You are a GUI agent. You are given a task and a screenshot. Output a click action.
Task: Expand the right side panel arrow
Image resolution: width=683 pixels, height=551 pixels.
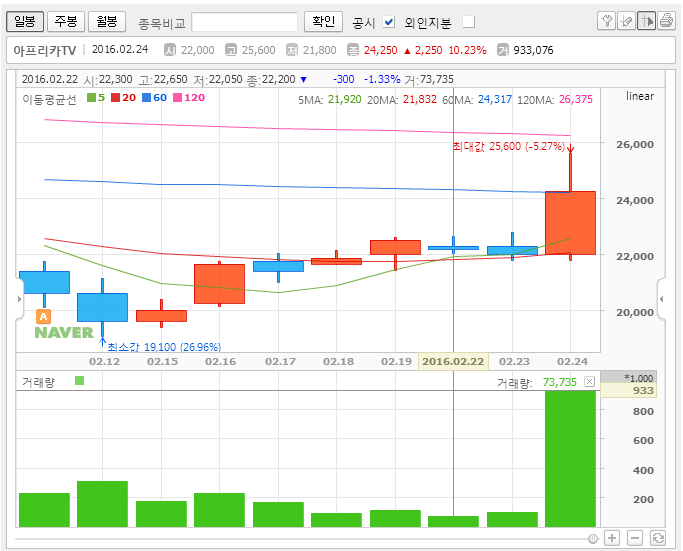[x=662, y=299]
